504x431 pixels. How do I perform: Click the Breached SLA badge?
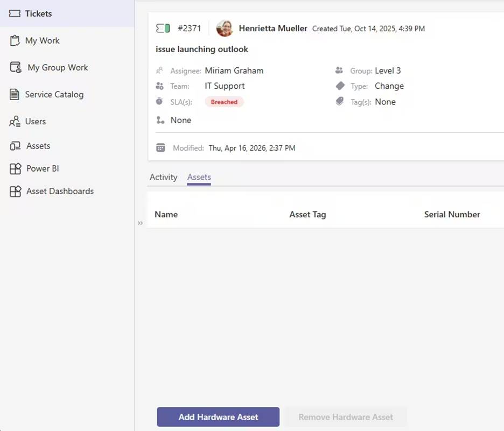[x=224, y=102]
